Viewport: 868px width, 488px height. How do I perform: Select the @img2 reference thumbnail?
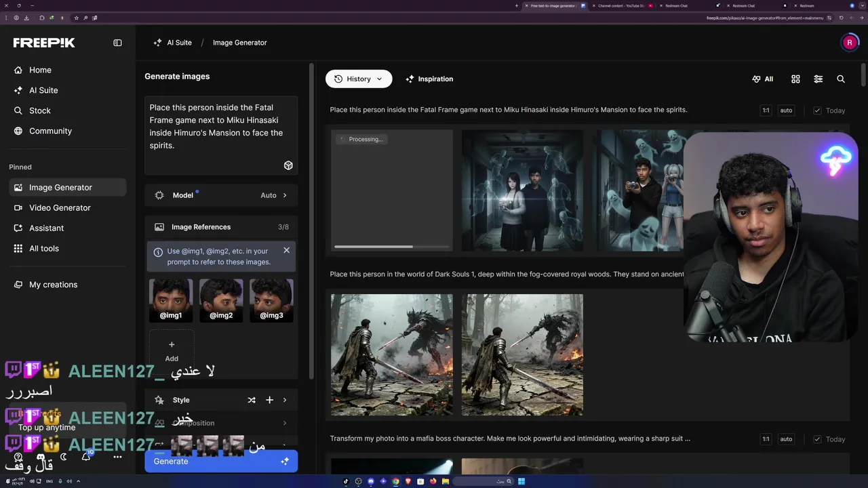point(221,300)
